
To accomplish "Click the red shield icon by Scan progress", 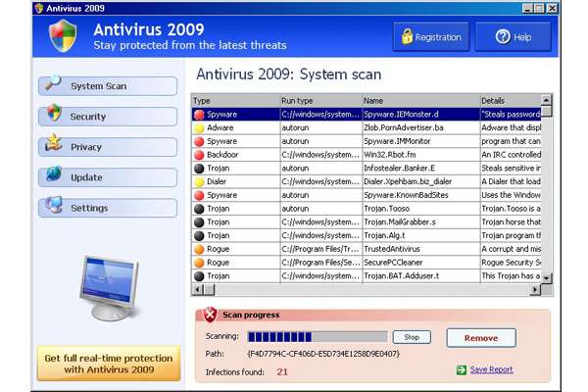I will (x=210, y=315).
